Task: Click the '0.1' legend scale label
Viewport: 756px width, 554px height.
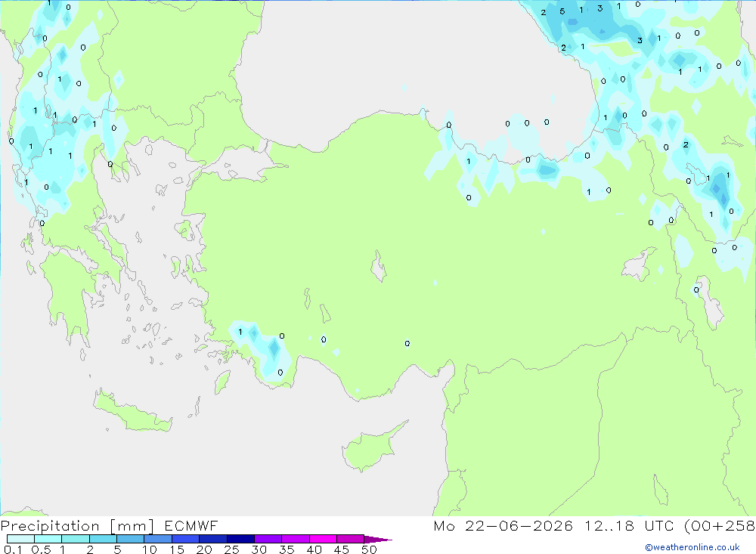Action: 13,549
